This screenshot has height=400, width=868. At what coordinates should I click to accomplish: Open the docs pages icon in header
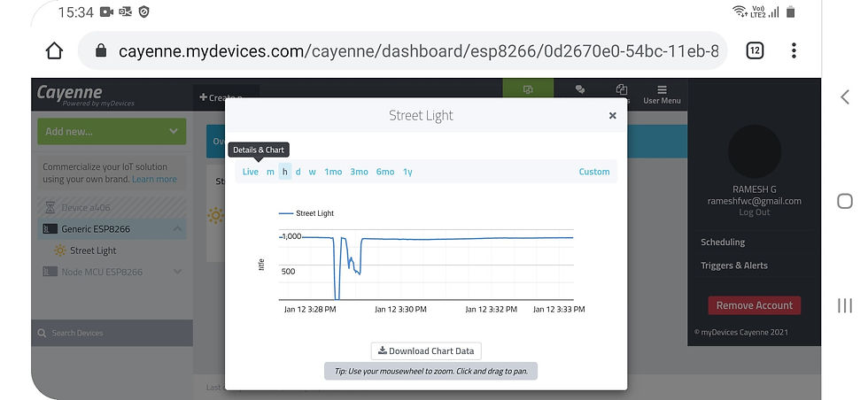(x=622, y=89)
